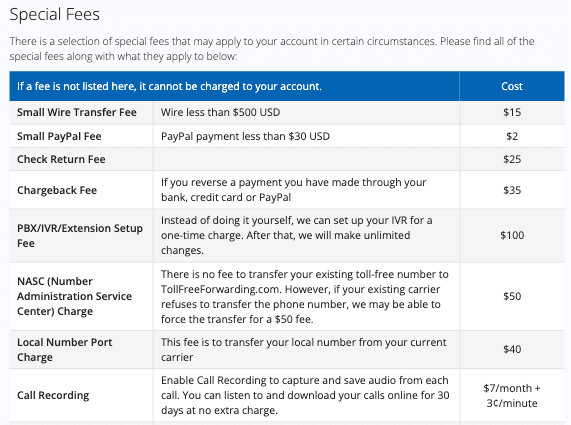Select the Small Wire Transfer Fee row label
The width and height of the screenshot is (571, 425).
(x=77, y=112)
